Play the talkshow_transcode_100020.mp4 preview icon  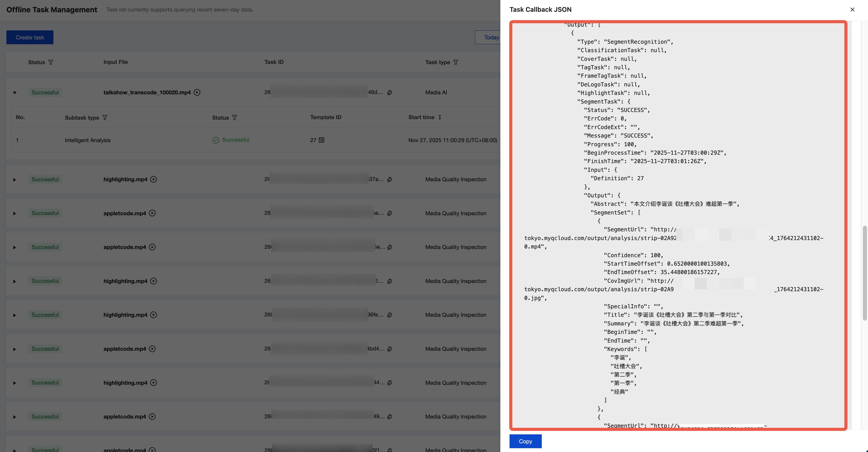click(197, 92)
